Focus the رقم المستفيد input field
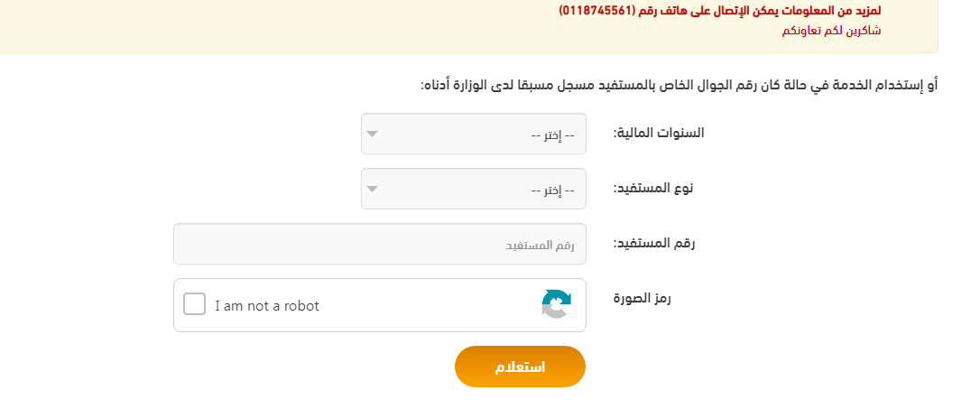The width and height of the screenshot is (980, 409). point(380,244)
